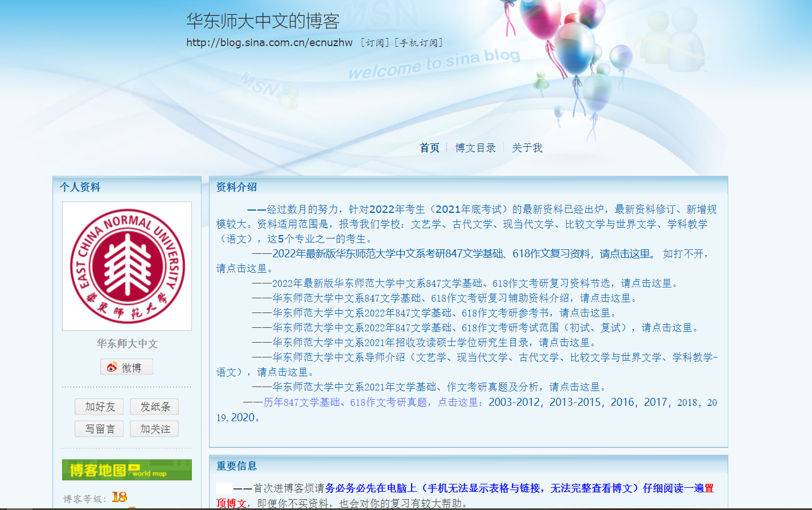The height and width of the screenshot is (510, 812).
Task: Click the 重要信息 panel heading
Action: pos(237,466)
